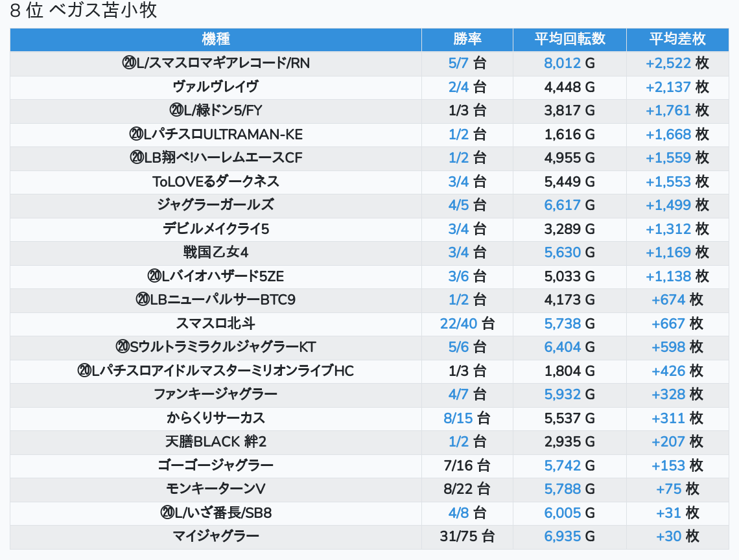739x560 pixels.
Task: Click the ファンキージャグラー machine name
Action: [x=216, y=395]
